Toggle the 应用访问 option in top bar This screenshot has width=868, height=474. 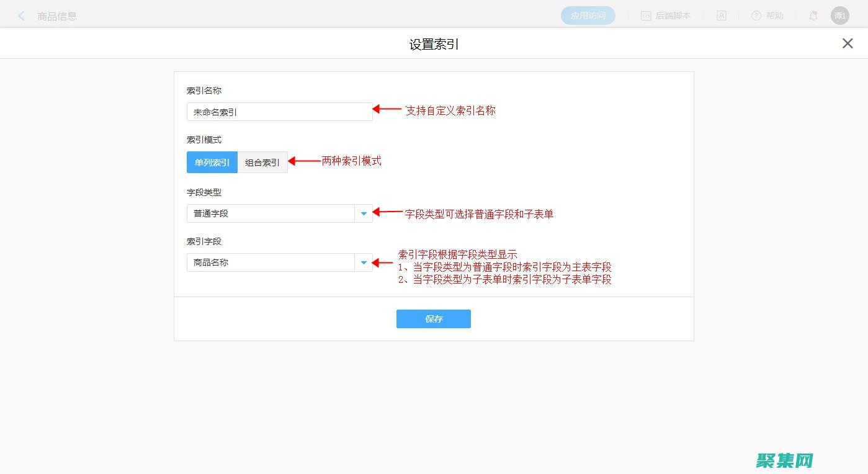tap(588, 16)
